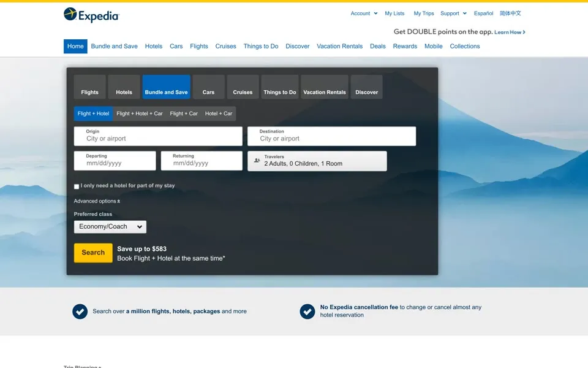588x368 pixels.
Task: Check 'I only need a hotel for part of my stay'
Action: pos(77,186)
